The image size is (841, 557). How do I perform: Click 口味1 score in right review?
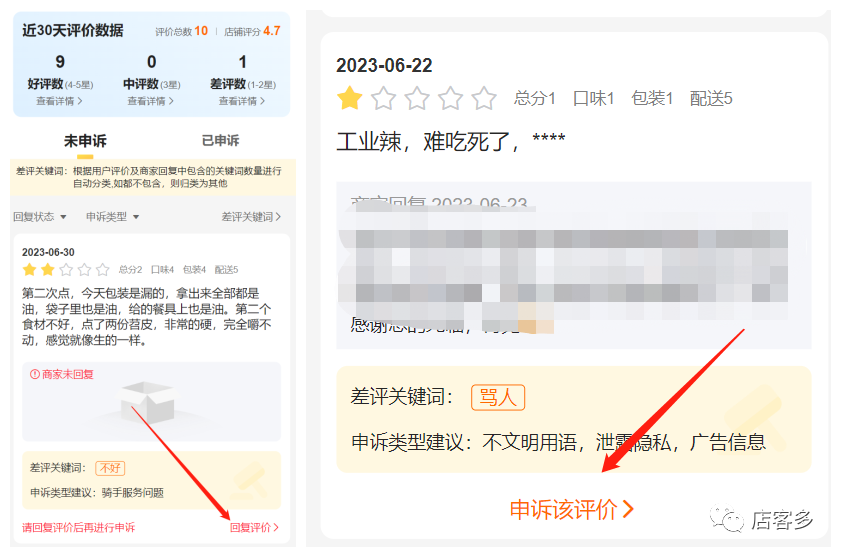(593, 98)
